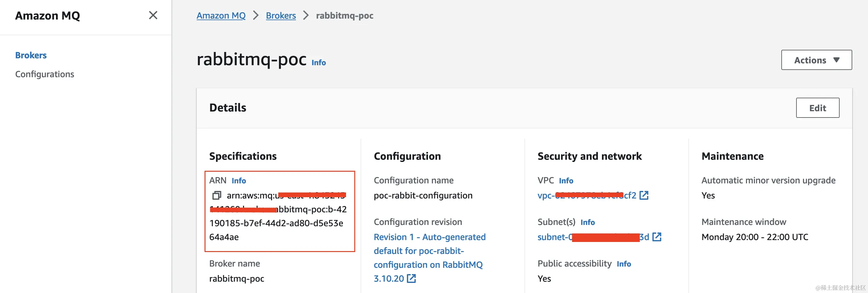Click the ARN text value
The height and width of the screenshot is (293, 868).
[276, 223]
